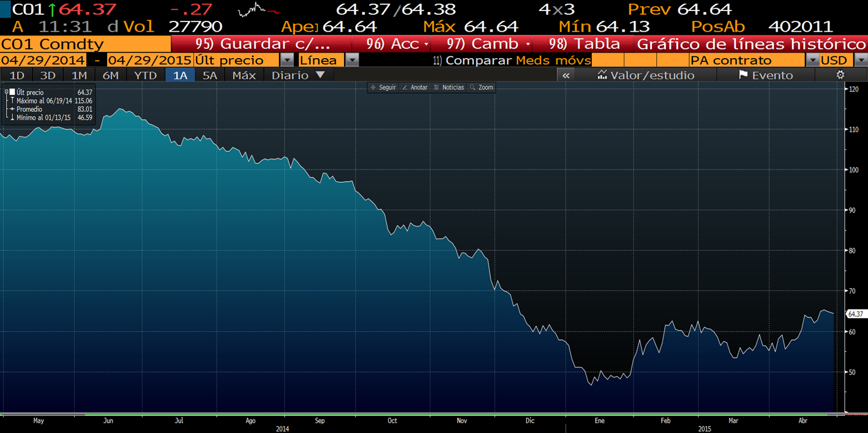Image resolution: width=868 pixels, height=433 pixels.
Task: Show the Máx full history range
Action: pos(244,75)
